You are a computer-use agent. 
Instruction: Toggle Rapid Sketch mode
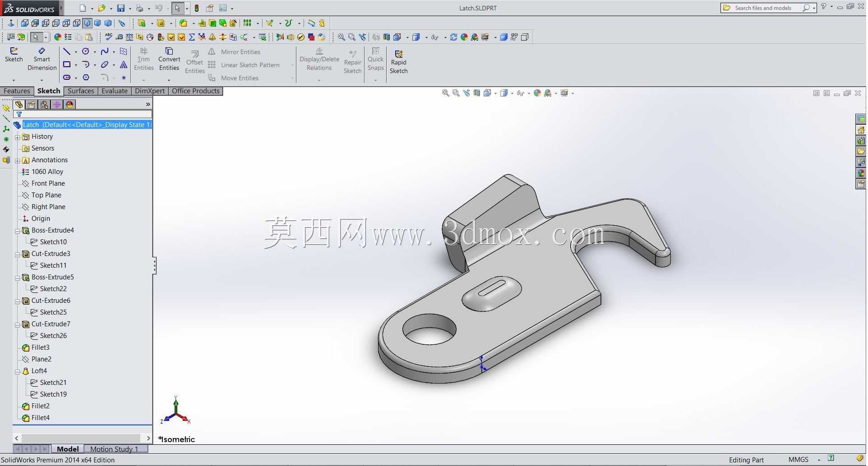coord(399,62)
